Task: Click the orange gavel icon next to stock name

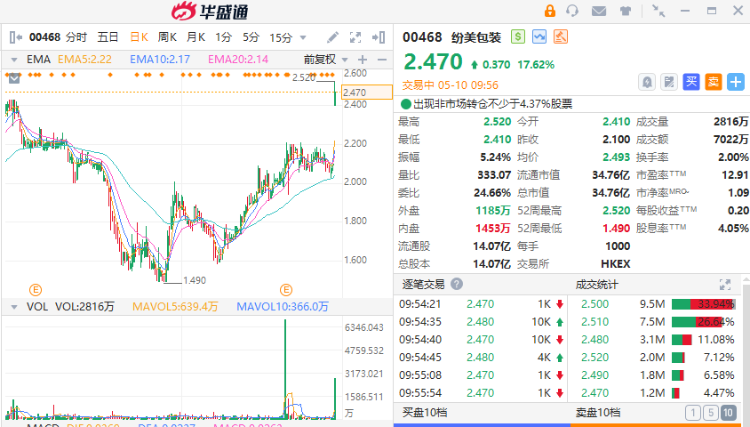Action: click(561, 37)
